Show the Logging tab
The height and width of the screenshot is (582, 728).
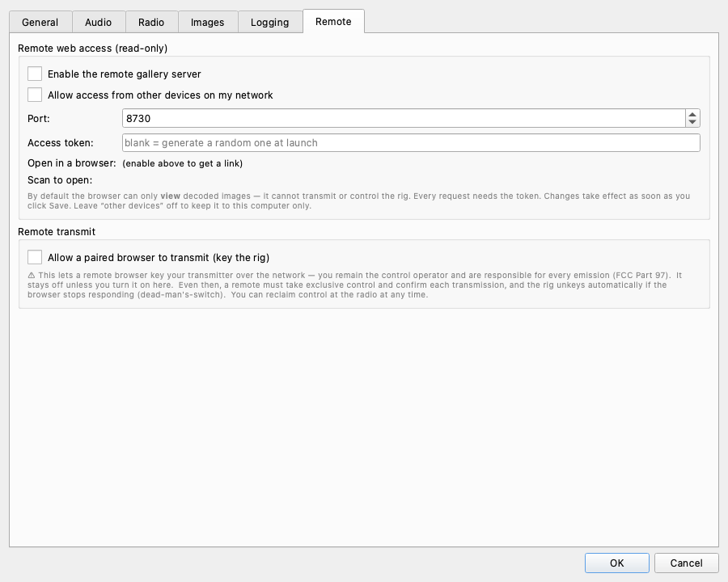point(269,23)
